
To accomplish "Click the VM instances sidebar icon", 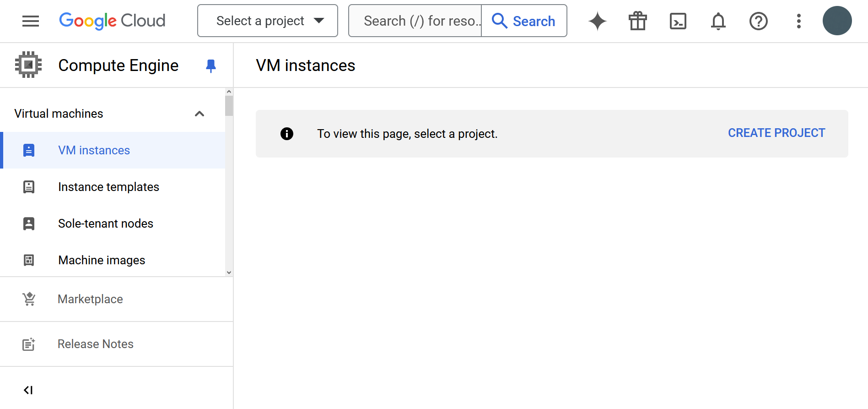I will [29, 150].
